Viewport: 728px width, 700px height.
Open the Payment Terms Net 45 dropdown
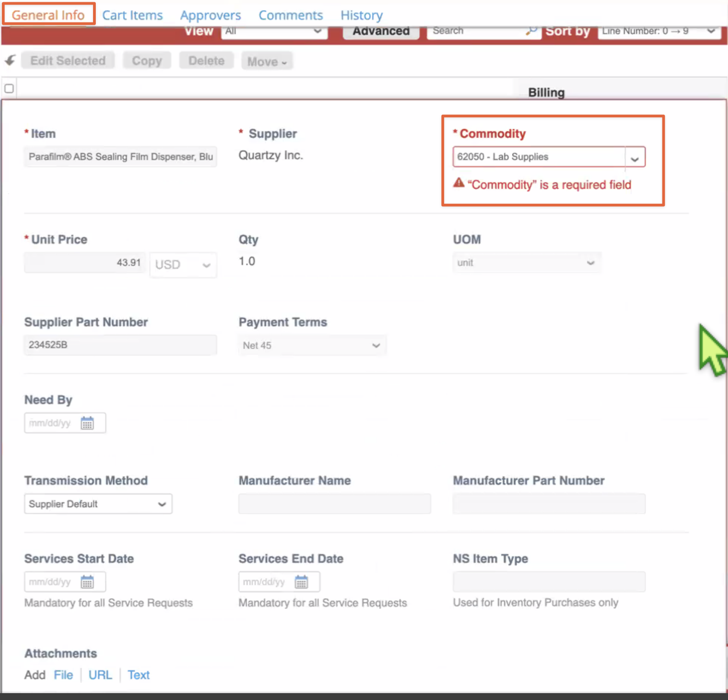312,345
